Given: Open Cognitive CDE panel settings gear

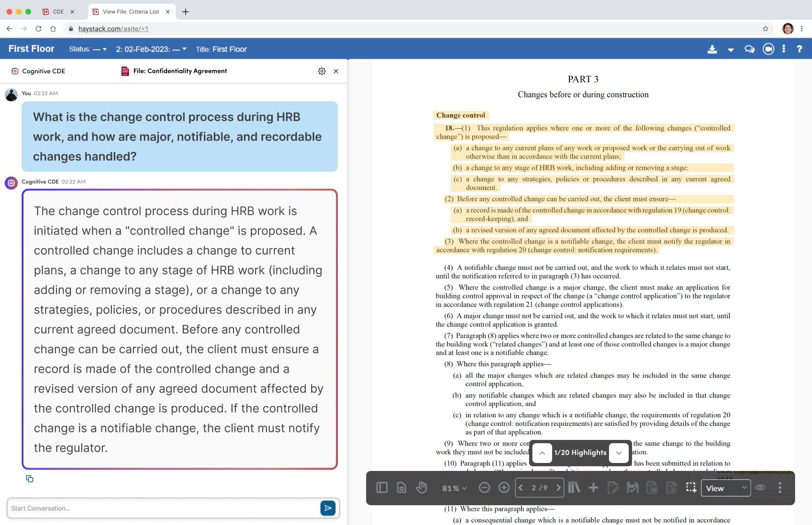Looking at the screenshot, I should click(322, 71).
